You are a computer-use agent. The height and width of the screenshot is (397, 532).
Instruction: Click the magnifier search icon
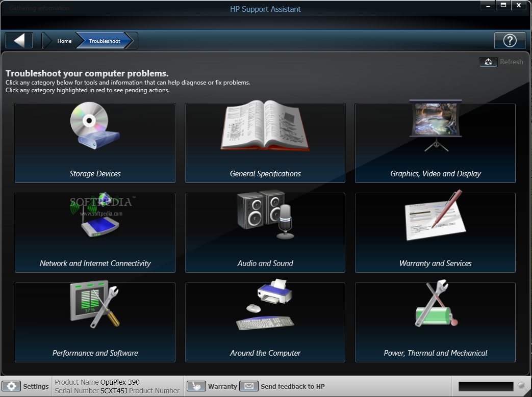click(522, 386)
